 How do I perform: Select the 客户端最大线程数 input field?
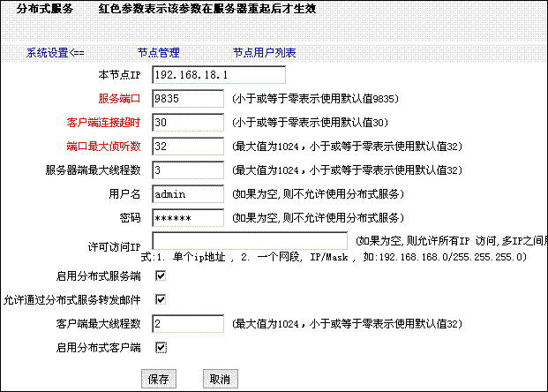188,324
